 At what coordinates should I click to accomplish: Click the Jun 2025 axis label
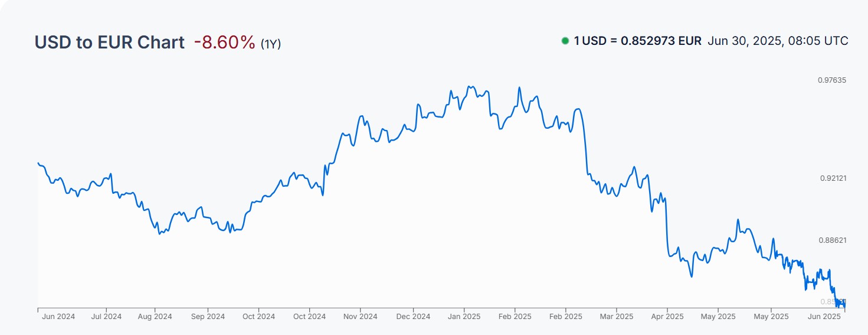point(824,317)
